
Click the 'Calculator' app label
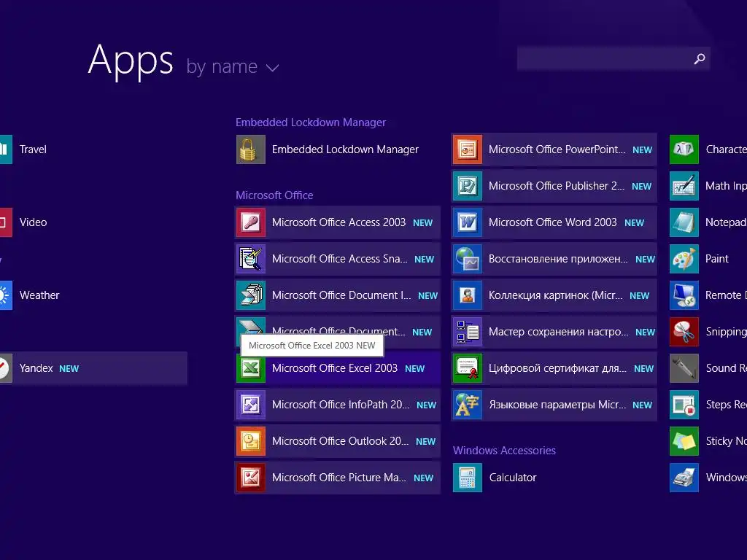[x=513, y=478]
